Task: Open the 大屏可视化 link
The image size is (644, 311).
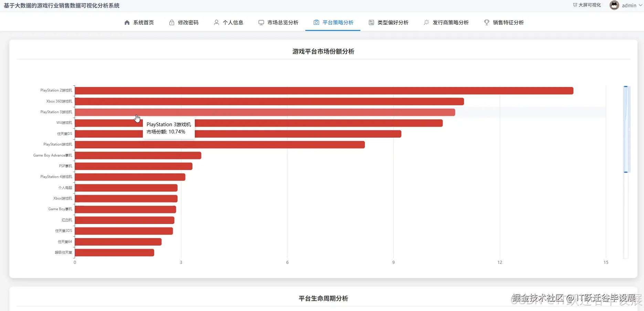Action: pos(587,5)
